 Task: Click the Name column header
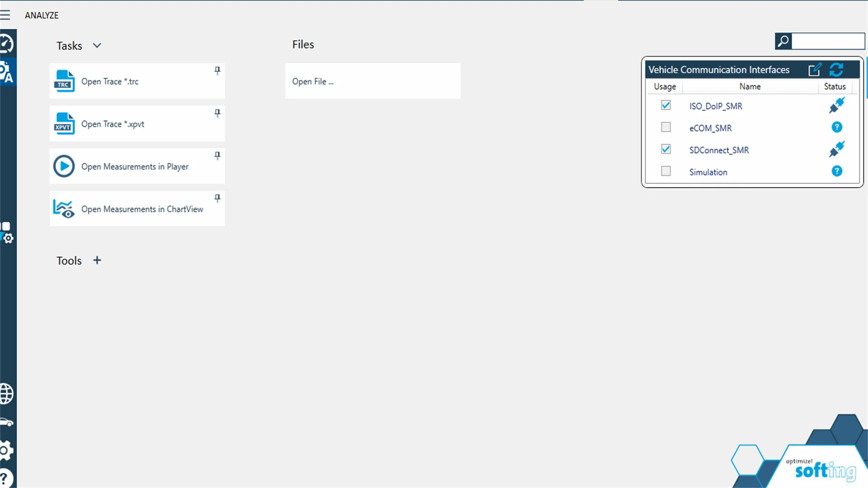click(x=750, y=86)
